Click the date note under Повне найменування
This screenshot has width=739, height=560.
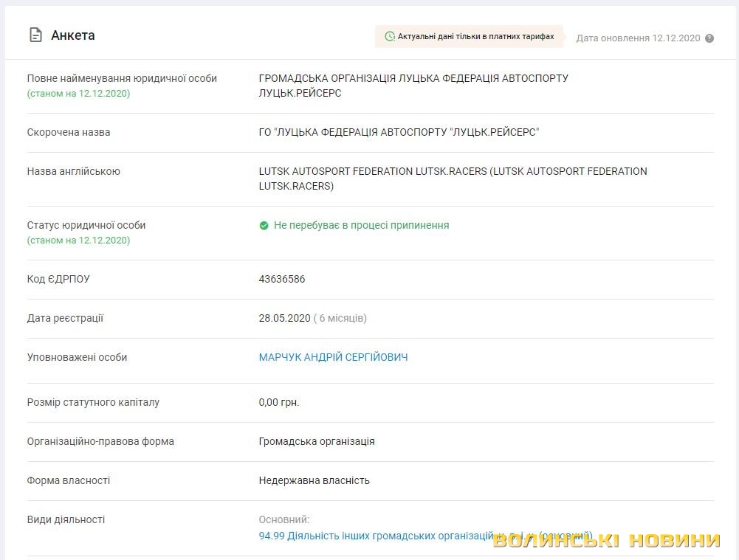(78, 94)
